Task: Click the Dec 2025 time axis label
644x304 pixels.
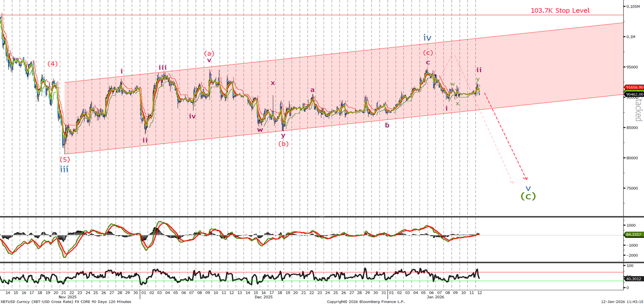Action: 263,297
